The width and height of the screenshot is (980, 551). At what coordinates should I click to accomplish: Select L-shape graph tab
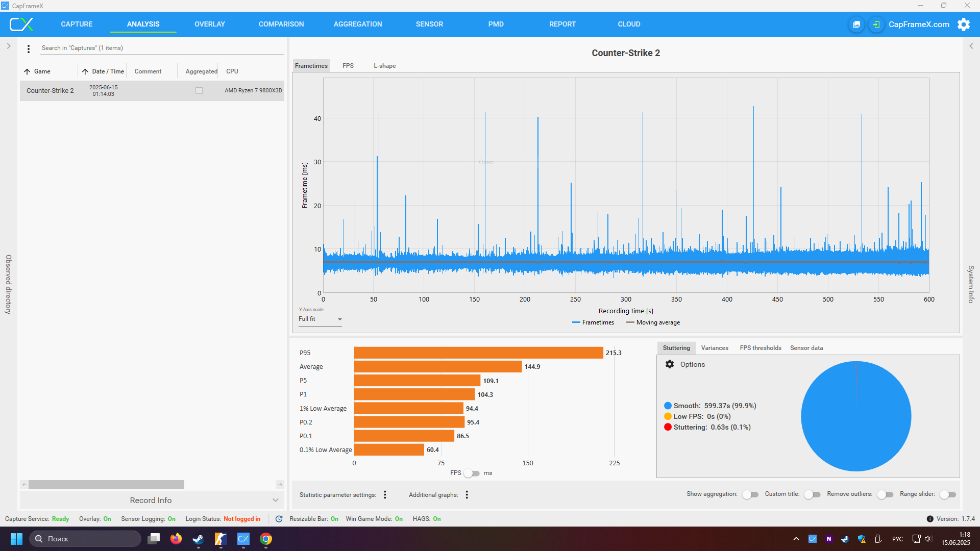[385, 66]
